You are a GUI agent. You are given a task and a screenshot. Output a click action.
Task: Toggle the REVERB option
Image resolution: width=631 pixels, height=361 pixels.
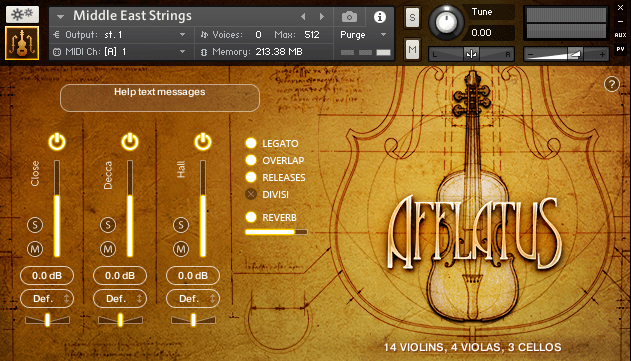coord(251,217)
